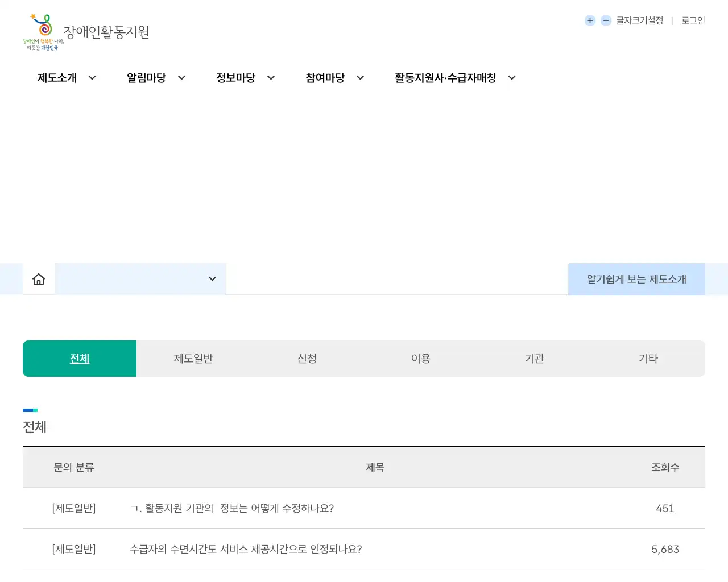Click the home icon in the breadcrumb bar

tap(38, 278)
